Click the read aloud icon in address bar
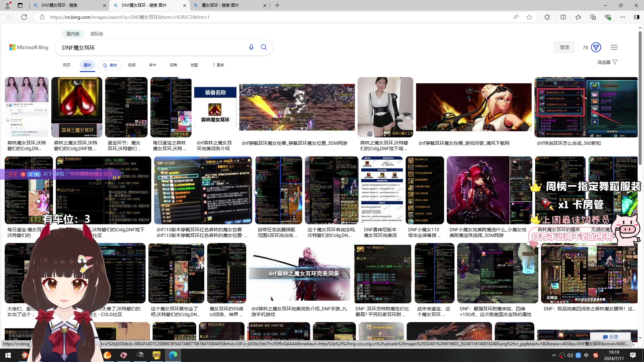 (x=516, y=17)
